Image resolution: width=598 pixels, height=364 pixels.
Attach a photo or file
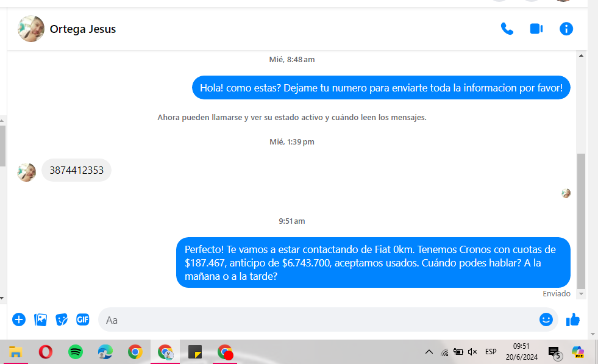pos(40,319)
